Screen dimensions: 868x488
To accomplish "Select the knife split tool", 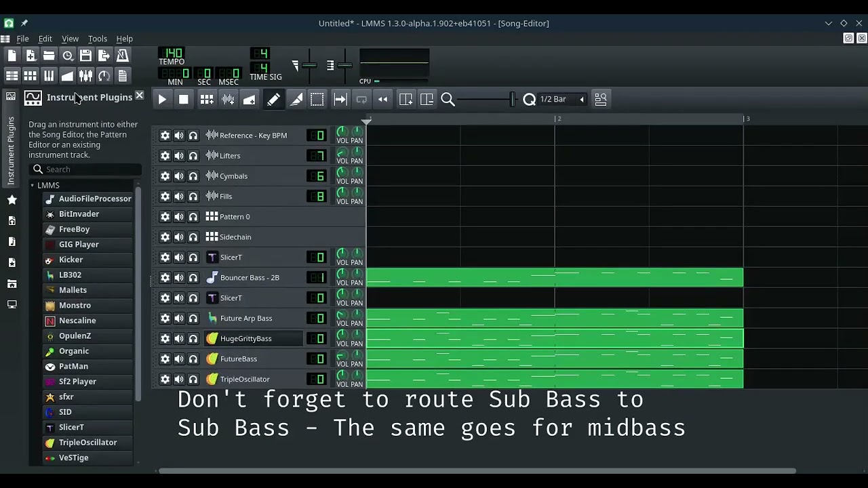I will (x=296, y=100).
